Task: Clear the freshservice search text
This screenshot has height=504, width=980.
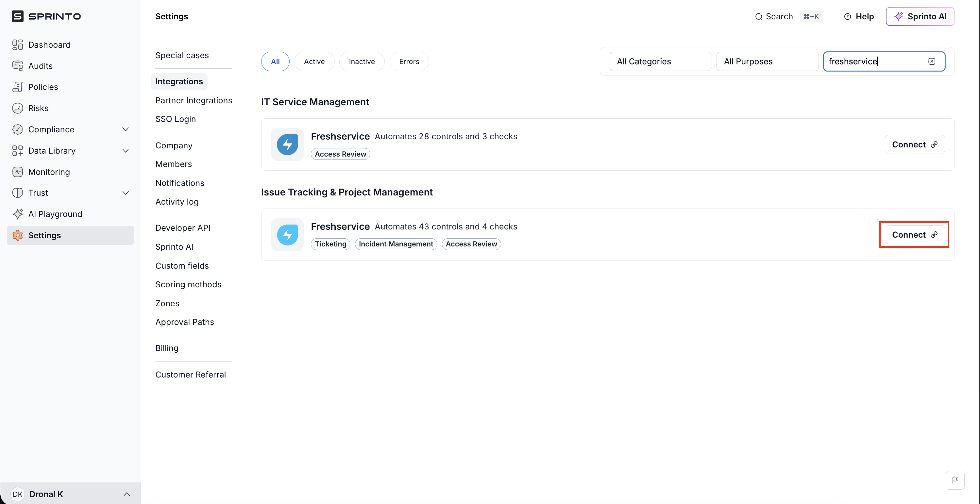Action: point(931,62)
